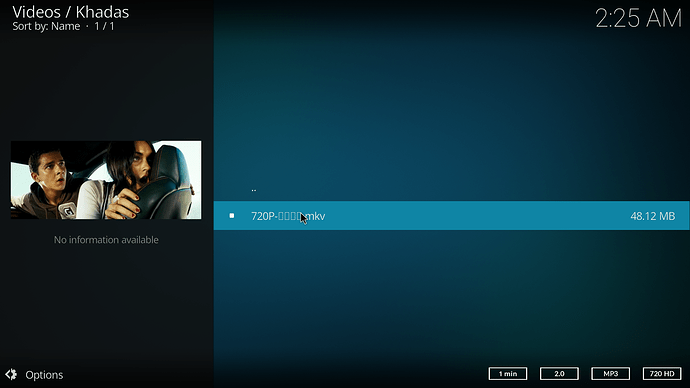The width and height of the screenshot is (690, 388).
Task: Click "Khadas" in the header breadcrumb
Action: click(x=102, y=12)
